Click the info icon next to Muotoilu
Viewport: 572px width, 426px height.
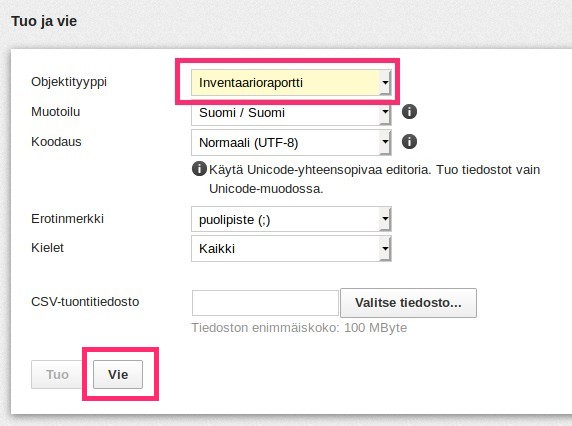(x=409, y=112)
